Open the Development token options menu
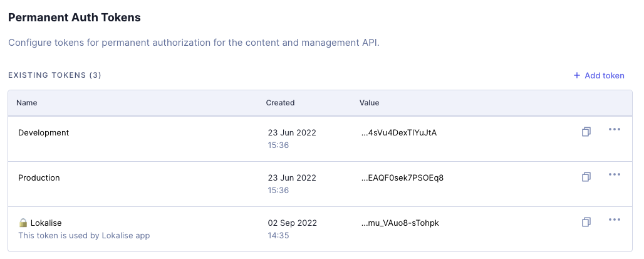Image resolution: width=644 pixels, height=259 pixels. tap(615, 129)
